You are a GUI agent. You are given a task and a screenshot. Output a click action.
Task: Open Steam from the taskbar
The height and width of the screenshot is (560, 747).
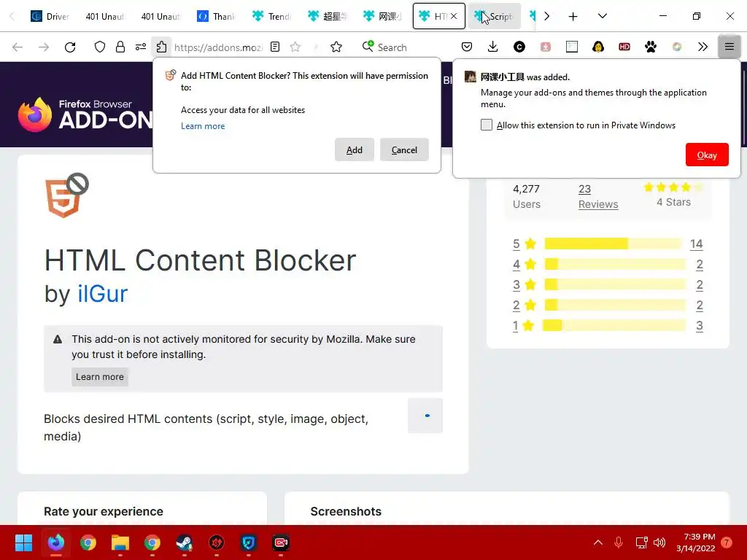[185, 542]
